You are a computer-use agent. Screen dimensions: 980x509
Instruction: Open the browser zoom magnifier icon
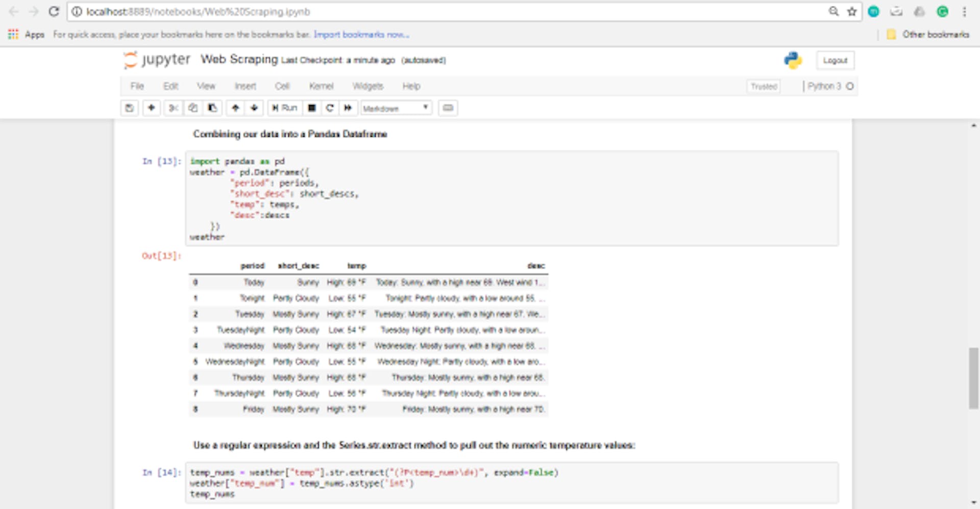[x=834, y=11]
